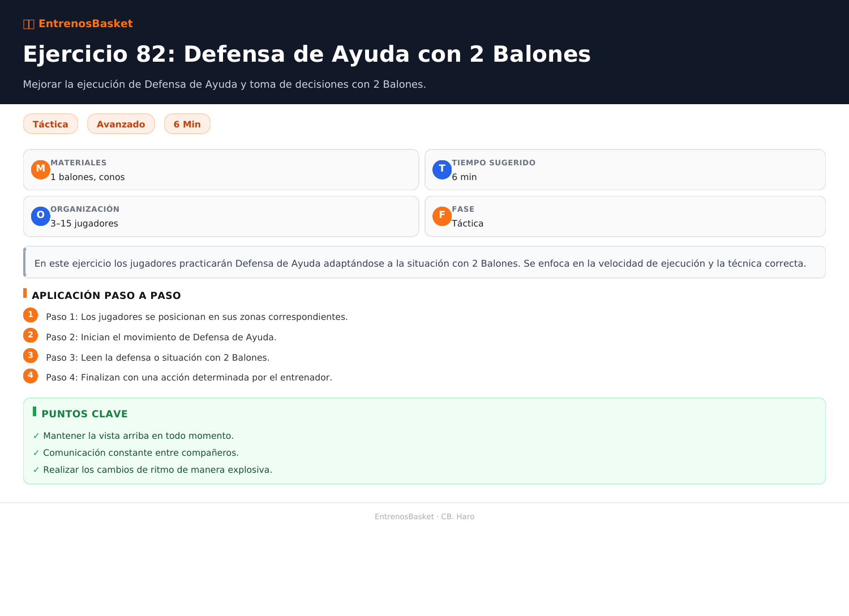
Task: Click the step 2 number badge
Action: (31, 335)
